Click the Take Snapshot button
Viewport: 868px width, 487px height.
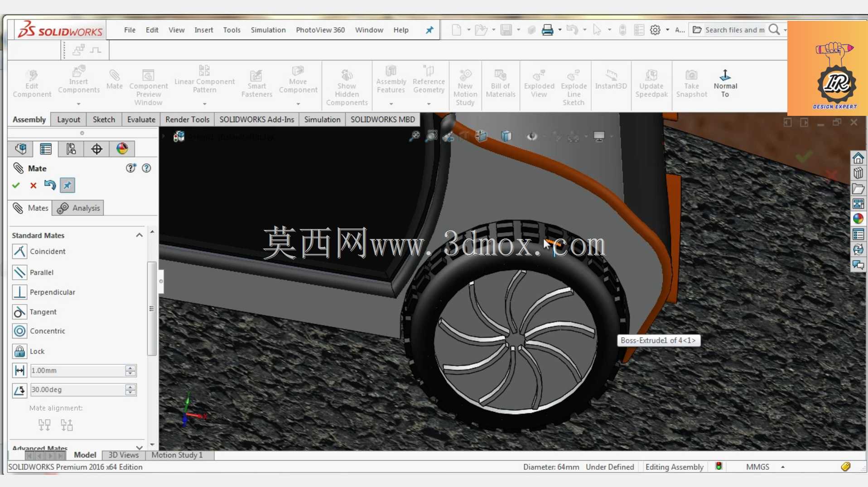691,83
